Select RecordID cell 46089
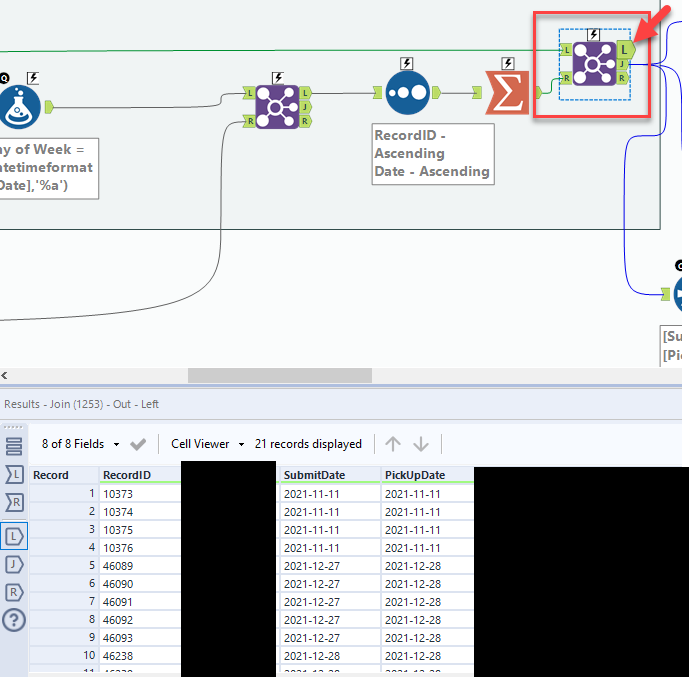 click(x=140, y=566)
